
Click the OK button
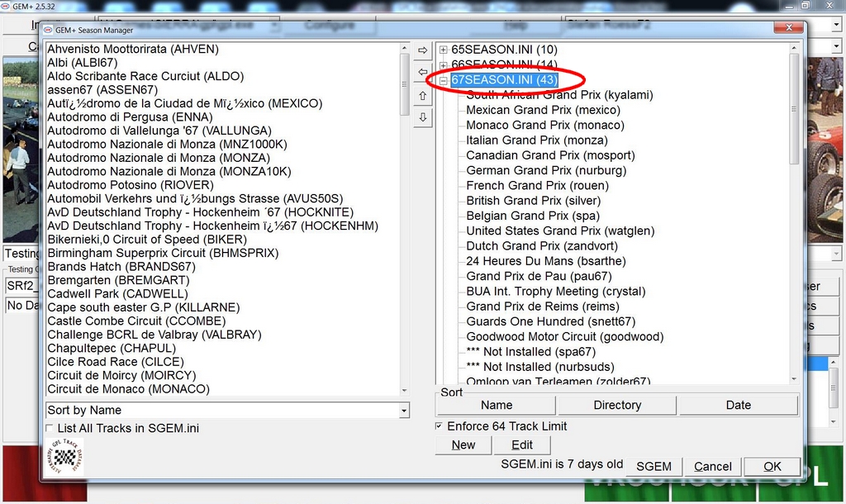tap(772, 466)
